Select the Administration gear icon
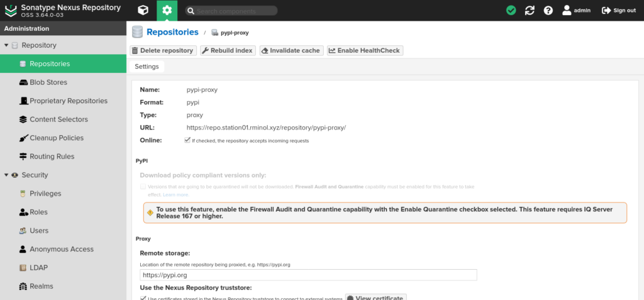 click(x=167, y=10)
